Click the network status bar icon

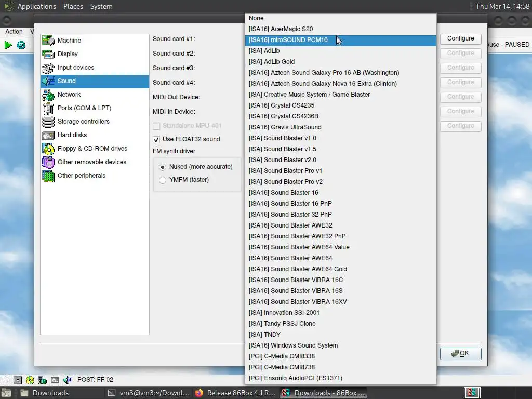(43, 380)
